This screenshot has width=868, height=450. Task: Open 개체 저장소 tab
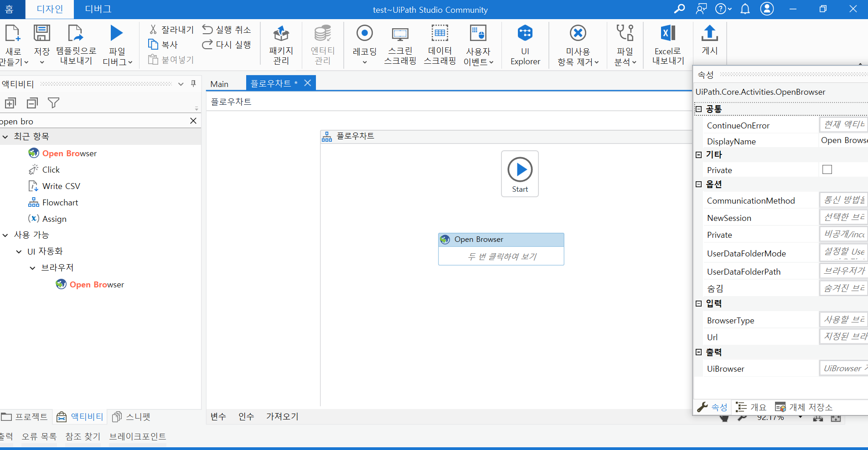[804, 407]
